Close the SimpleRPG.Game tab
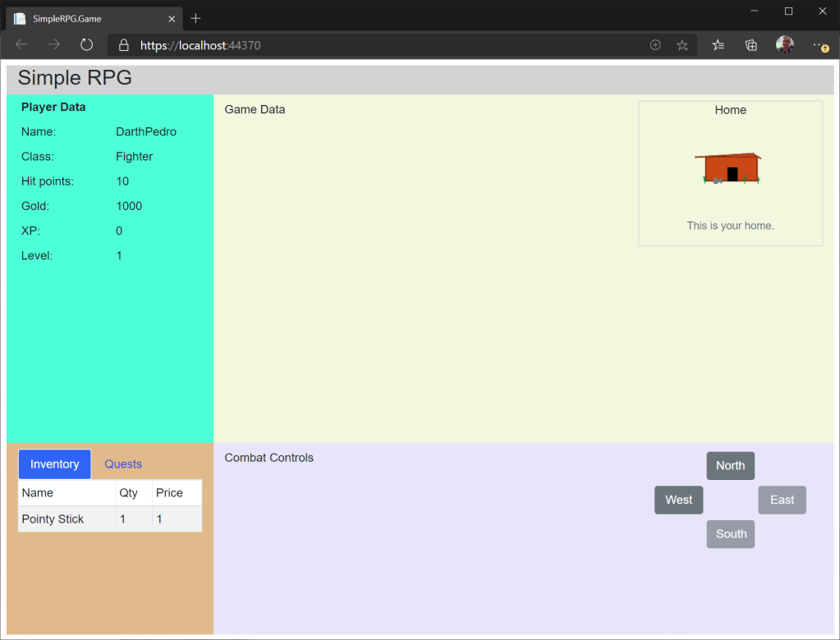 172,18
